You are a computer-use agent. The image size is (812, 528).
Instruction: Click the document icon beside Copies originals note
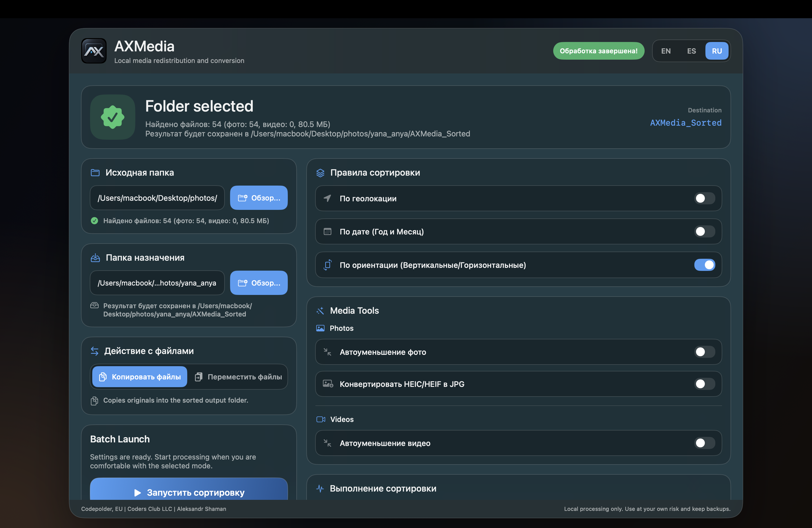(x=94, y=401)
